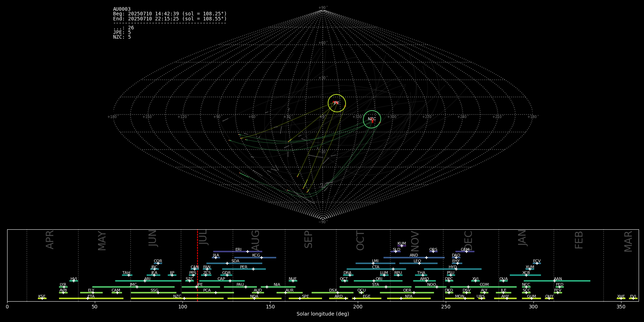Click the +90° label at top of sky map
Screen dimensions: 644x322
[323, 8]
